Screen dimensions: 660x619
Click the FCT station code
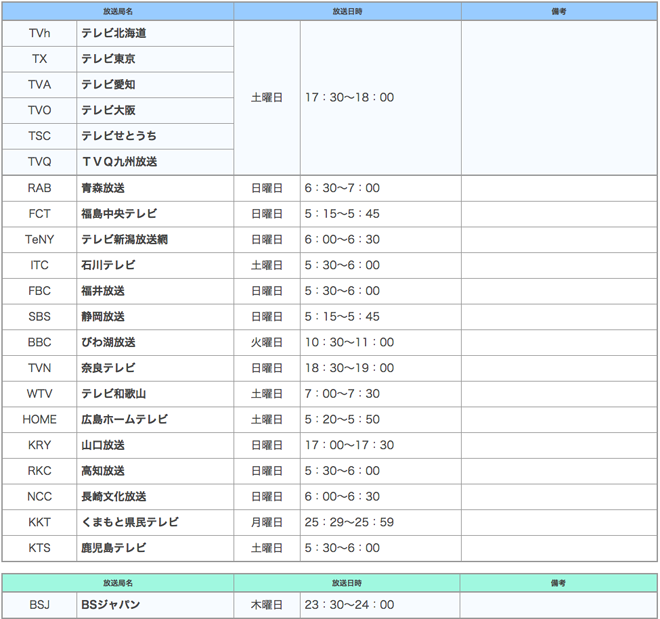[x=40, y=214]
